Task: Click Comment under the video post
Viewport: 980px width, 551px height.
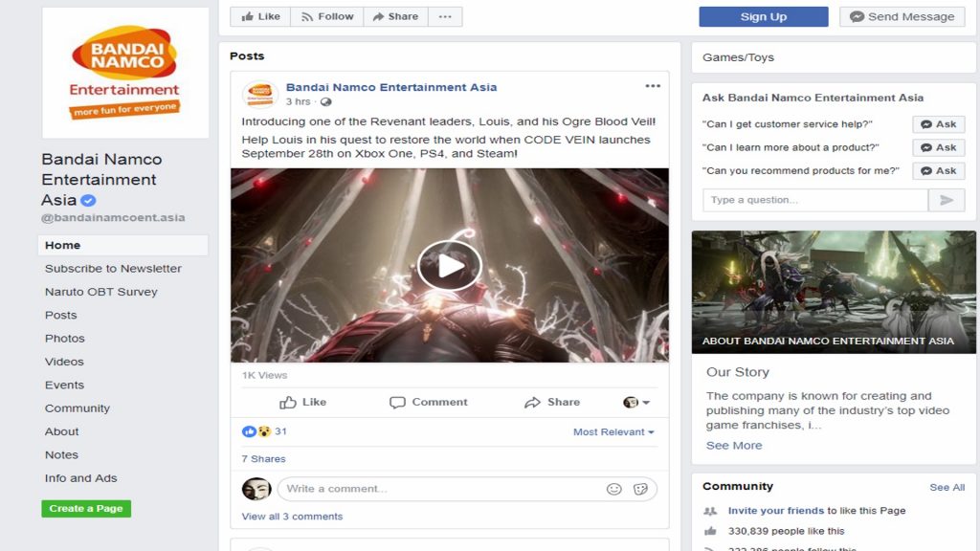Action: coord(428,403)
